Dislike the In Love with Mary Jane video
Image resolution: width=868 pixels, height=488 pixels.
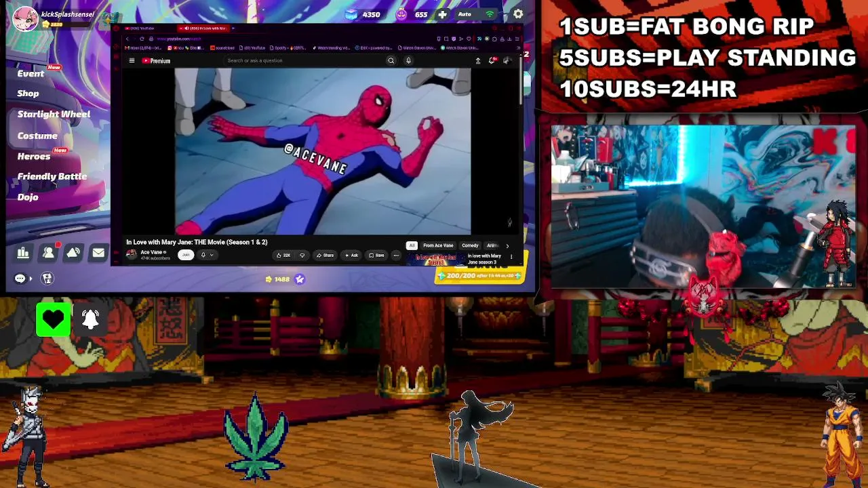302,256
